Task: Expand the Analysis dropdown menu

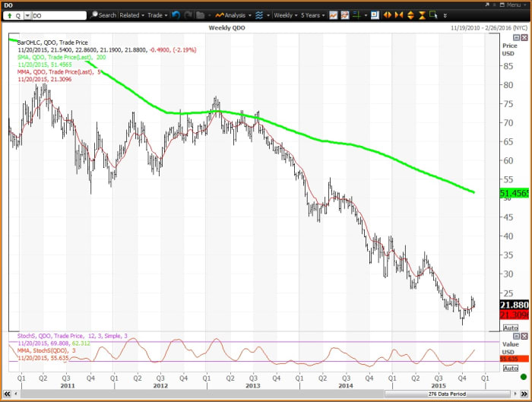Action: [232, 15]
